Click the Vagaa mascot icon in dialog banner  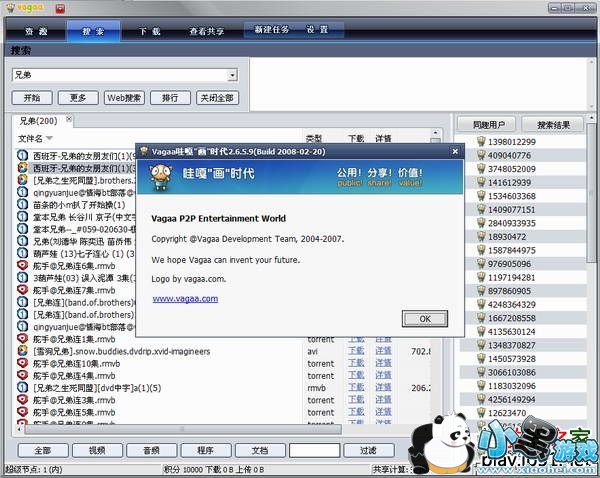point(160,177)
